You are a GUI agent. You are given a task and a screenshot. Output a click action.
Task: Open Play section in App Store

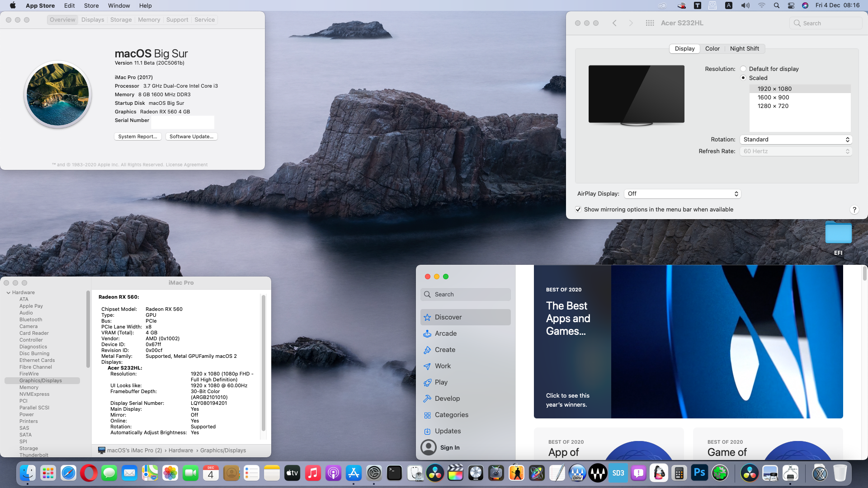465,382
